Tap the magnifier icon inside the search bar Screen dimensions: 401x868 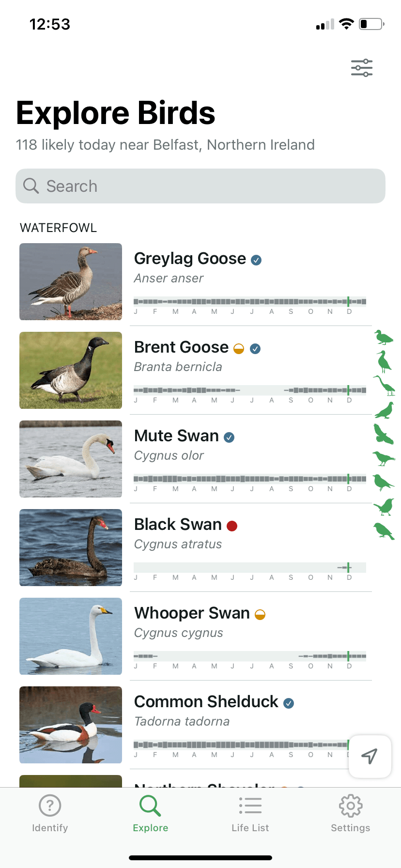coord(31,186)
